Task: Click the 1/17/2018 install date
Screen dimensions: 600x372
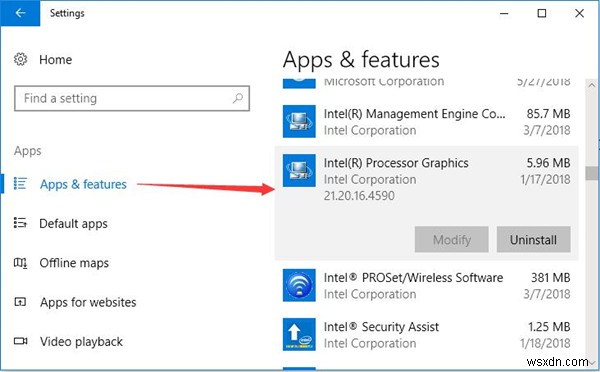Action: point(545,179)
